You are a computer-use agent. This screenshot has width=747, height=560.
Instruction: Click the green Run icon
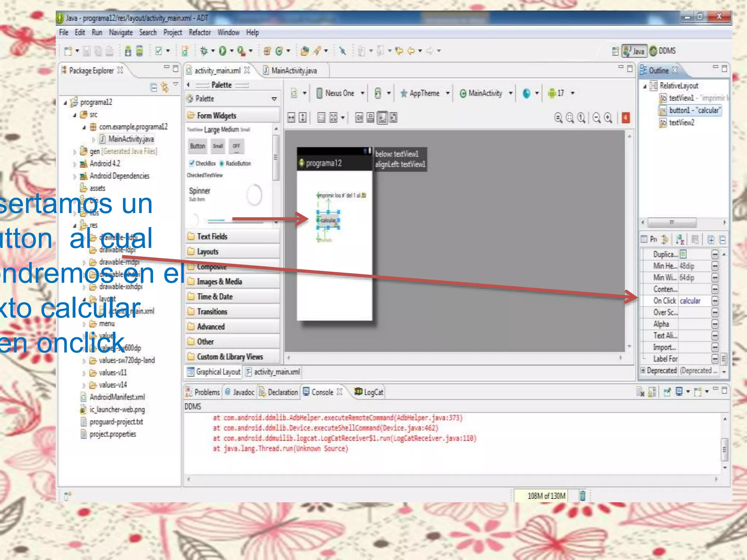pos(222,51)
